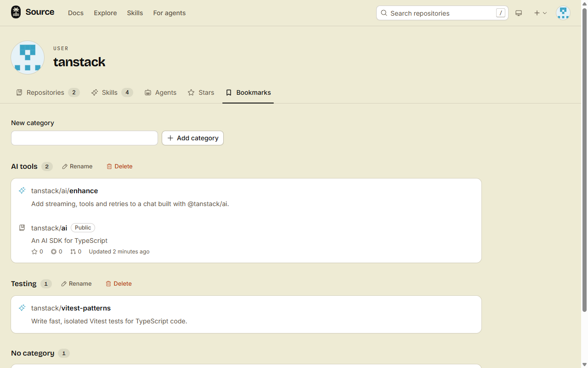Click the Source wordmark text
The width and height of the screenshot is (588, 368).
(x=40, y=12)
